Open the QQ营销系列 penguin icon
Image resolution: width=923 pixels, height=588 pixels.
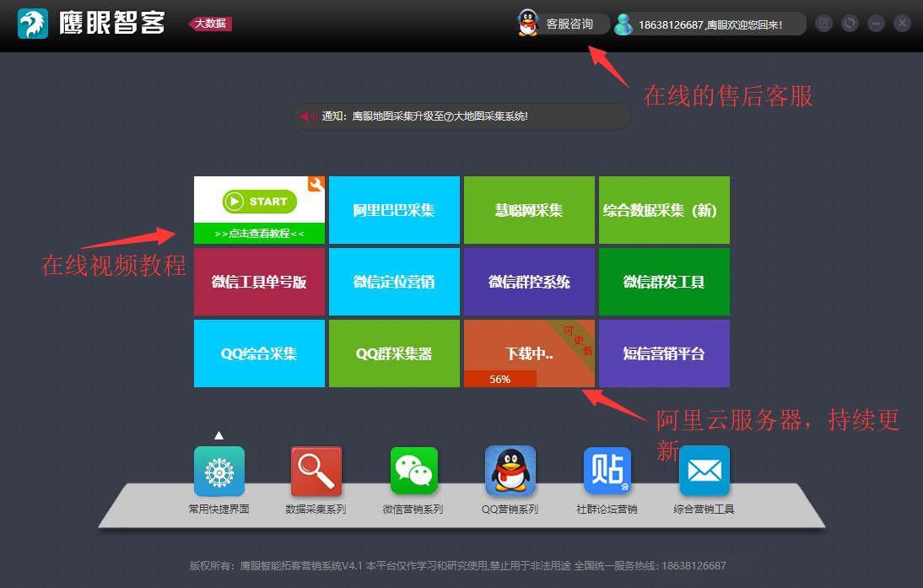click(x=510, y=471)
